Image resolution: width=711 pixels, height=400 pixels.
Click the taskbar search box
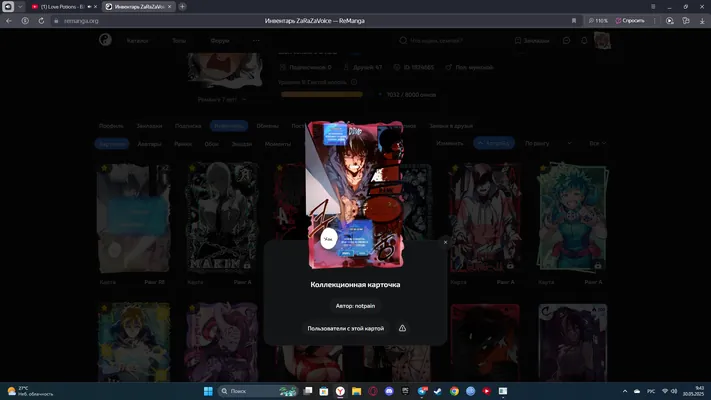point(258,391)
